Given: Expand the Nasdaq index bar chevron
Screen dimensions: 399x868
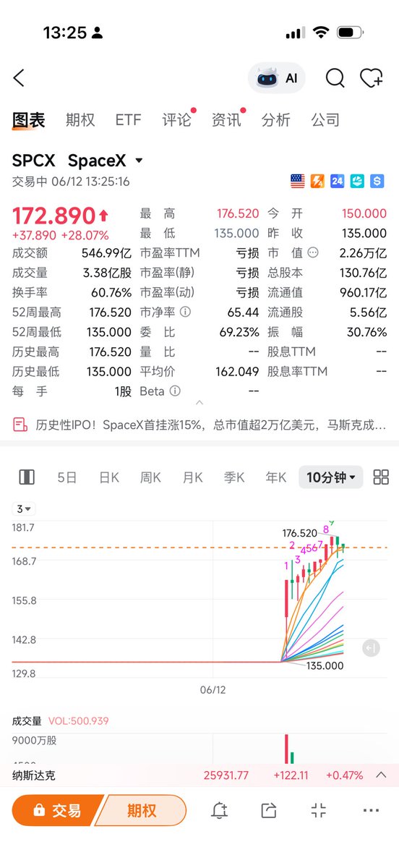Looking at the screenshot, I should coord(381,775).
